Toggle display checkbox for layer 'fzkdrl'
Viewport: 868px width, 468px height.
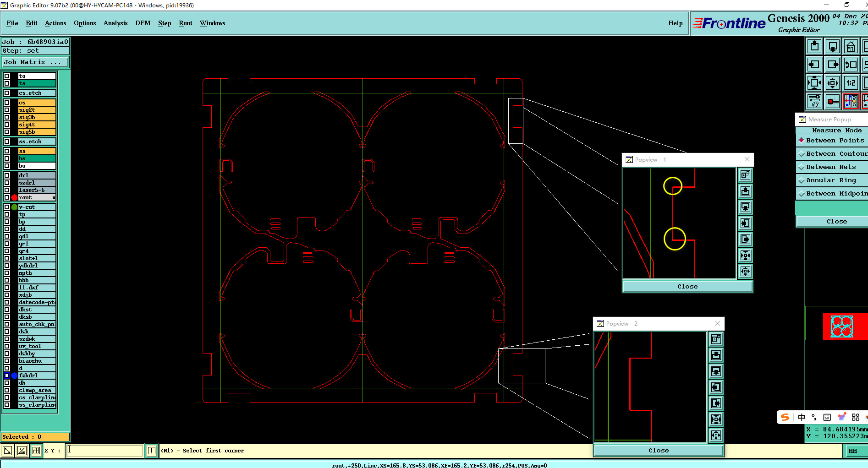(x=7, y=375)
